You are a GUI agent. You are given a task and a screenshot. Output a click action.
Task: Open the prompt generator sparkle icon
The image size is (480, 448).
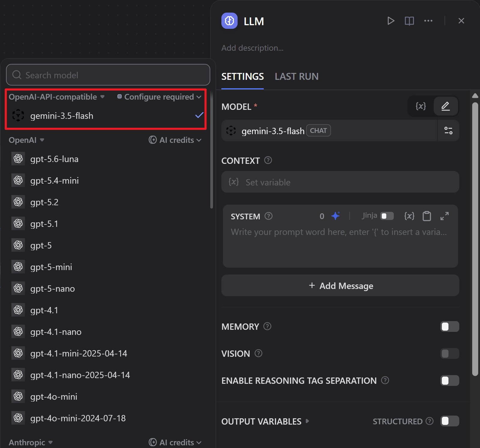(x=336, y=216)
